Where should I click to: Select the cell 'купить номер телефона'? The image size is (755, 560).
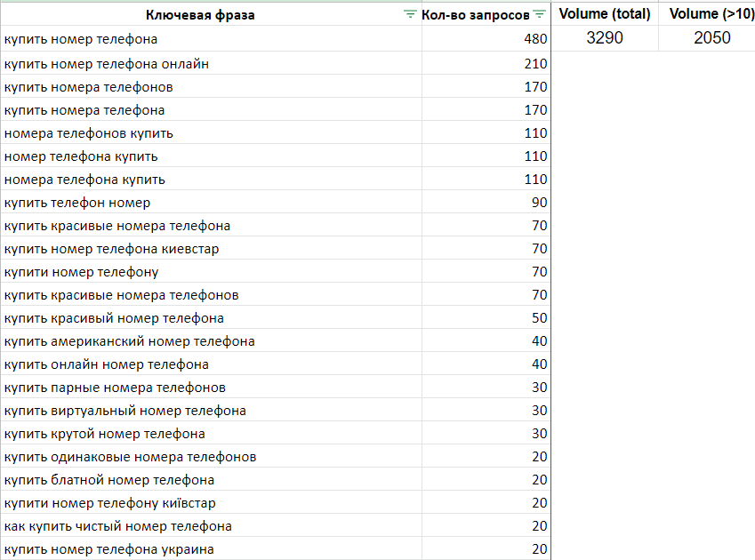point(81,39)
